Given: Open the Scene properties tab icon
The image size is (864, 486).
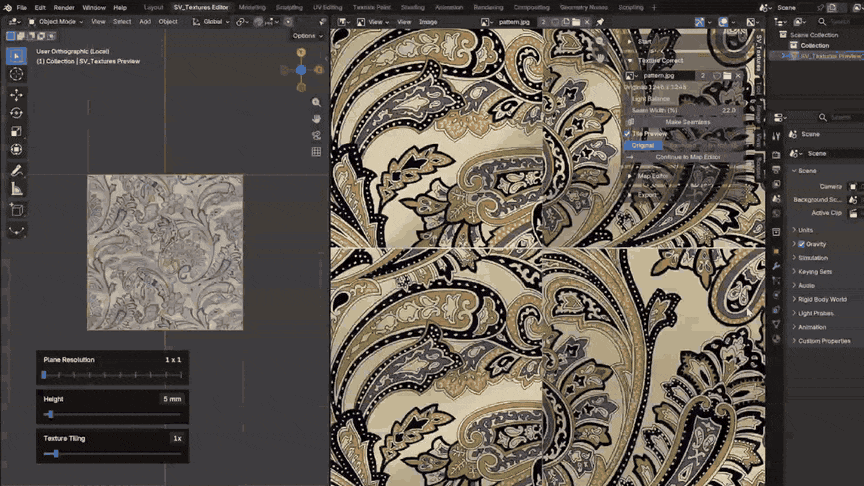Looking at the screenshot, I should pyautogui.click(x=776, y=198).
